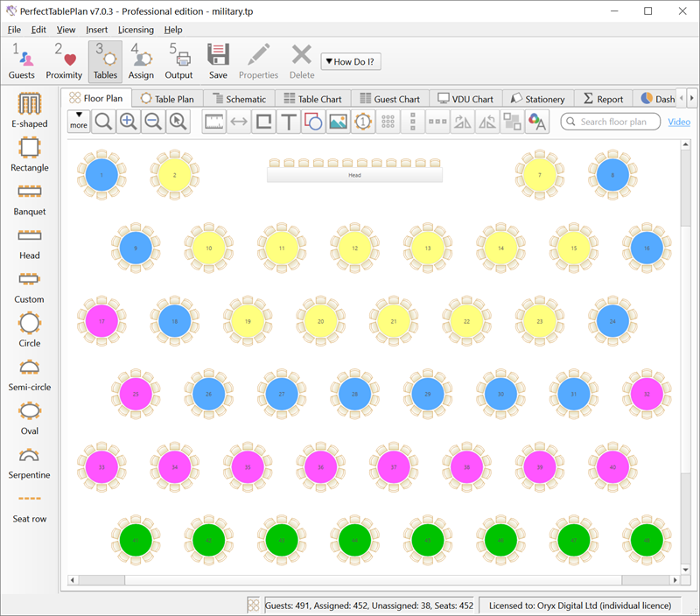Screen dimensions: 700x616
Task: Click the horizontal scrollbar right arrow
Action: pos(675,580)
